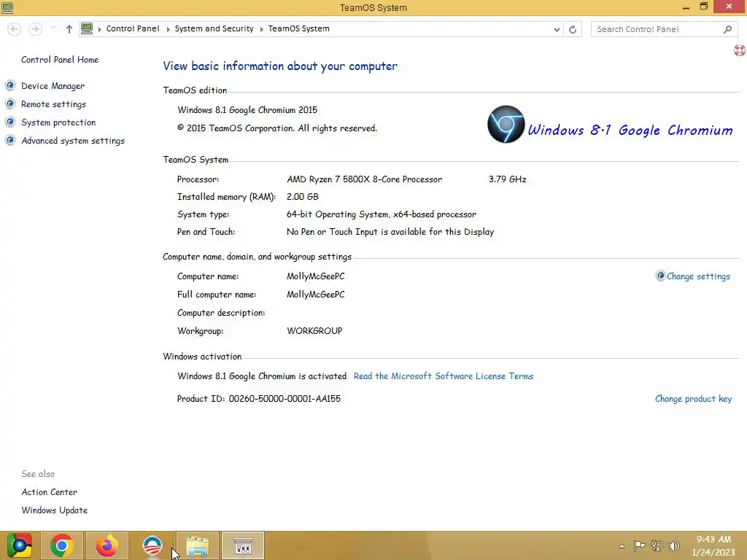Expand chevron before Control Panel breadcrumb
747x560 pixels.
pyautogui.click(x=99, y=29)
